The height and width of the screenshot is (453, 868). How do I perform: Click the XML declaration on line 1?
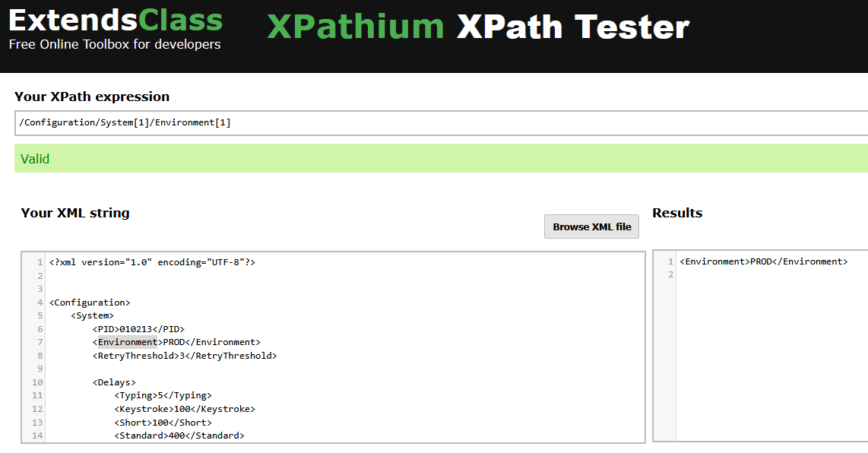coord(152,262)
